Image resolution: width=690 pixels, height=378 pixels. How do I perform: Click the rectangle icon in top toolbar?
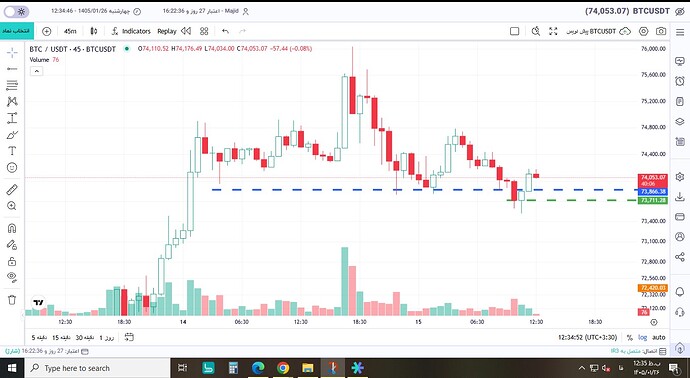pyautogui.click(x=514, y=31)
